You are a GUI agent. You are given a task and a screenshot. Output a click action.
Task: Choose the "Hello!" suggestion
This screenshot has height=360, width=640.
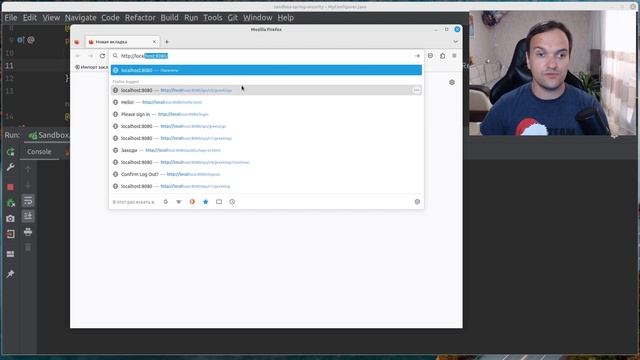pos(266,102)
